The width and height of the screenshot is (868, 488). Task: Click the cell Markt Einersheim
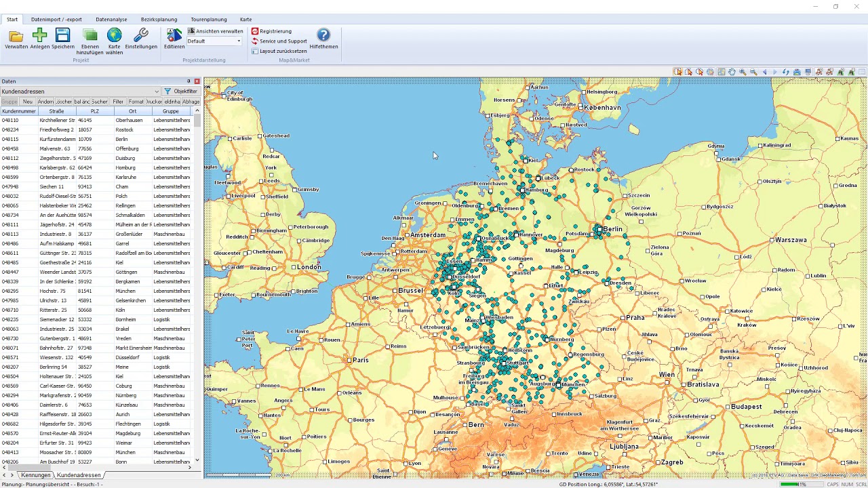[x=133, y=348]
